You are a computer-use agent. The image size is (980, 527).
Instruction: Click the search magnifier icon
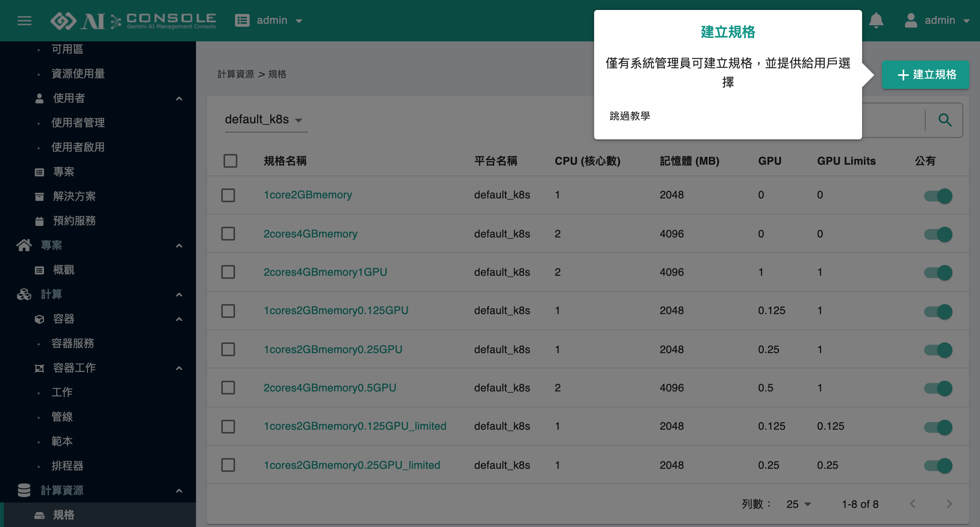pos(944,120)
